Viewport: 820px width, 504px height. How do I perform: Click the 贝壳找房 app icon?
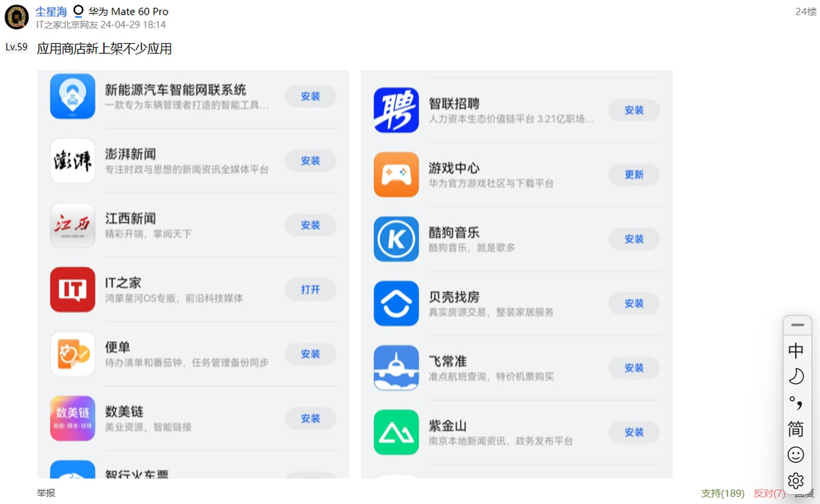click(x=396, y=304)
